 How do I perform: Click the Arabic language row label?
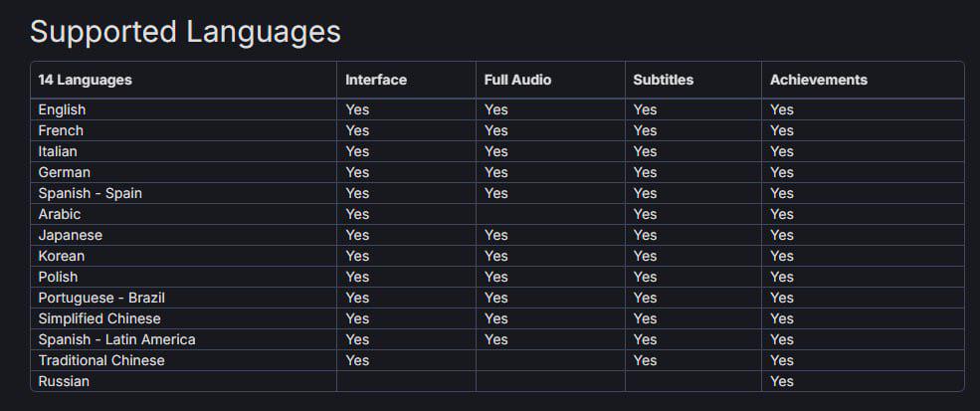pyautogui.click(x=60, y=214)
